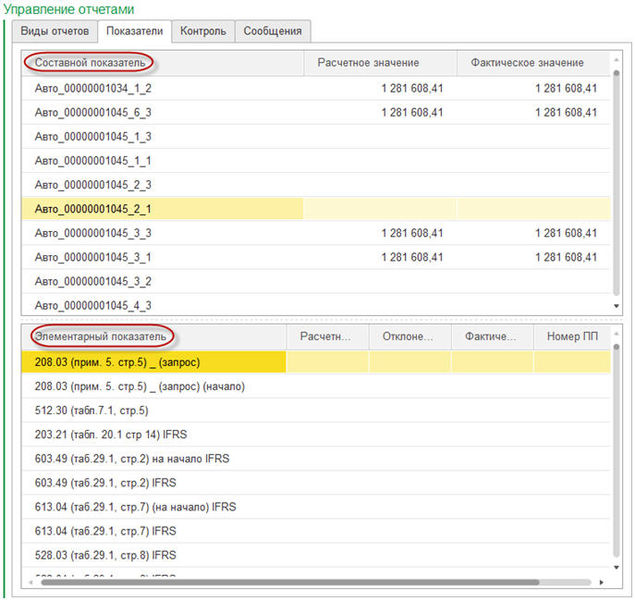Select row Авто_00000001045_4_3

[x=93, y=305]
